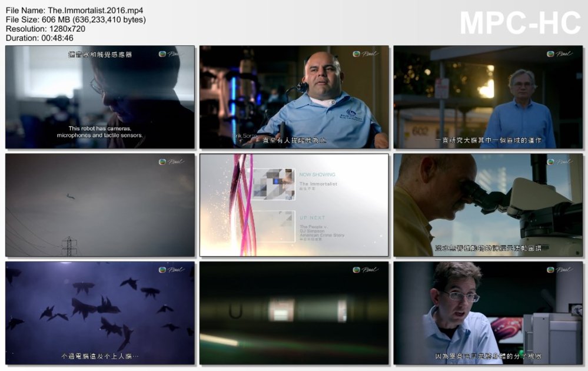
Task: Select the UP NEXT label
Action: (x=312, y=218)
